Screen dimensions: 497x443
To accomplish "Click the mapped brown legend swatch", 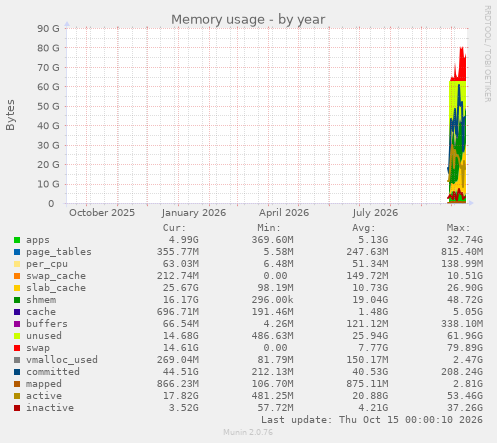I will point(17,384).
